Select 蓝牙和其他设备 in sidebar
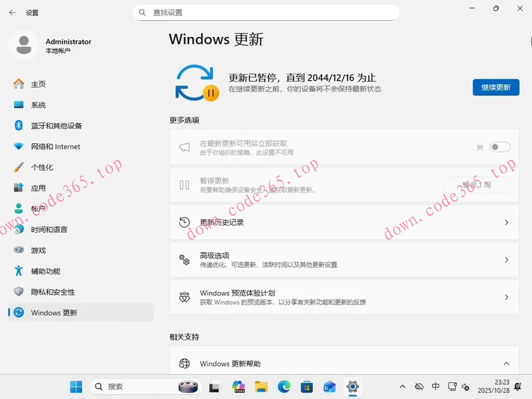The width and height of the screenshot is (532, 399). pos(81,125)
